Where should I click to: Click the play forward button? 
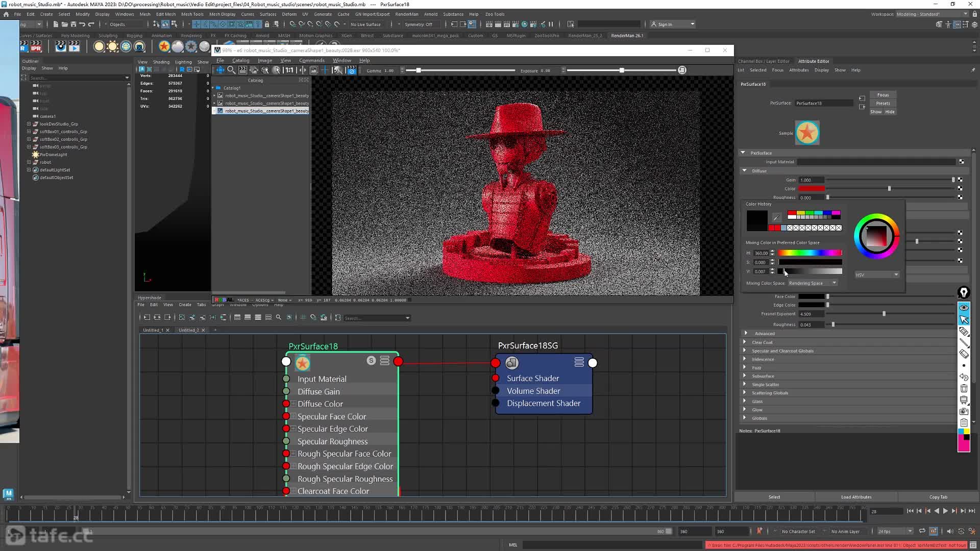coord(945,511)
